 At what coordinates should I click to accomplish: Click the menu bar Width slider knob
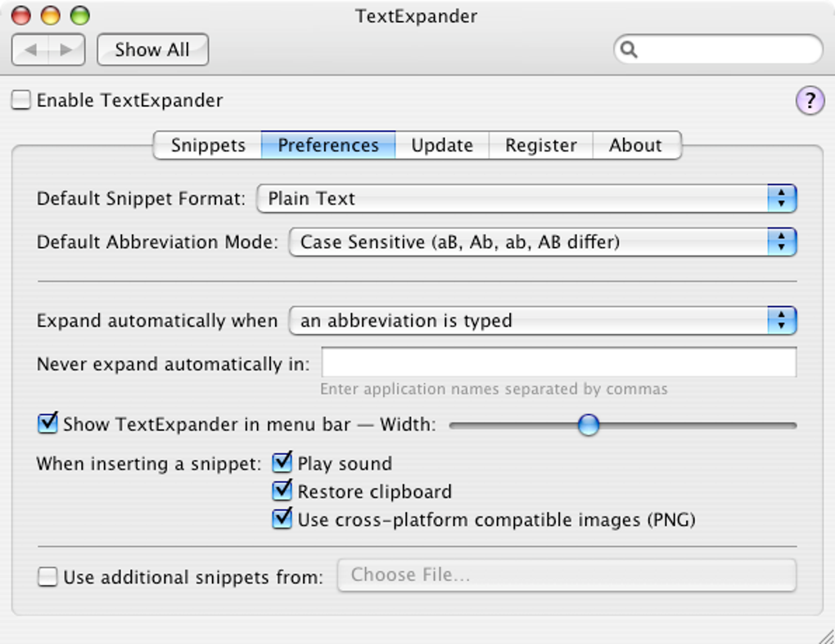(588, 425)
